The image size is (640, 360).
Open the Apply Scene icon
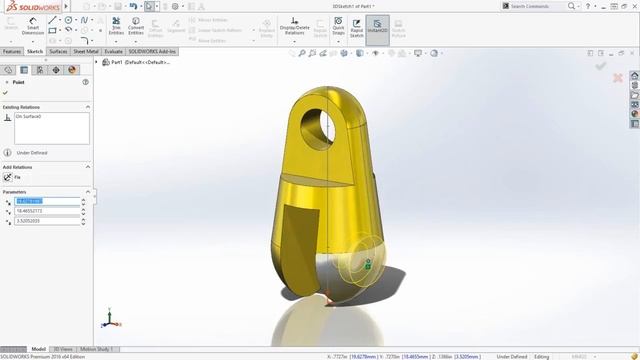click(x=402, y=53)
